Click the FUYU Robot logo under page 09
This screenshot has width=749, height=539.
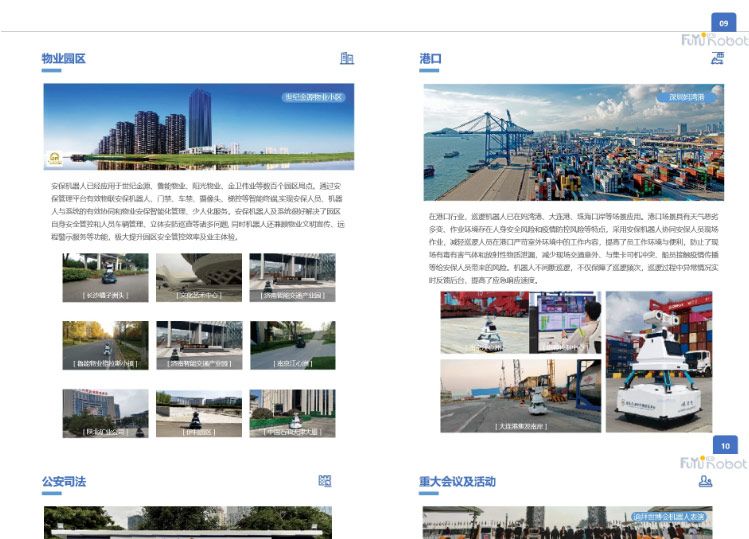click(714, 41)
